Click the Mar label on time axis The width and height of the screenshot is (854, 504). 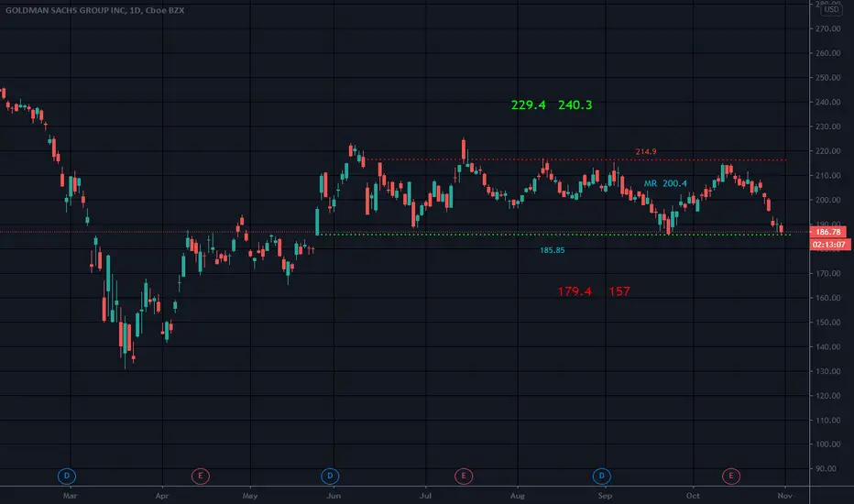[x=70, y=496]
